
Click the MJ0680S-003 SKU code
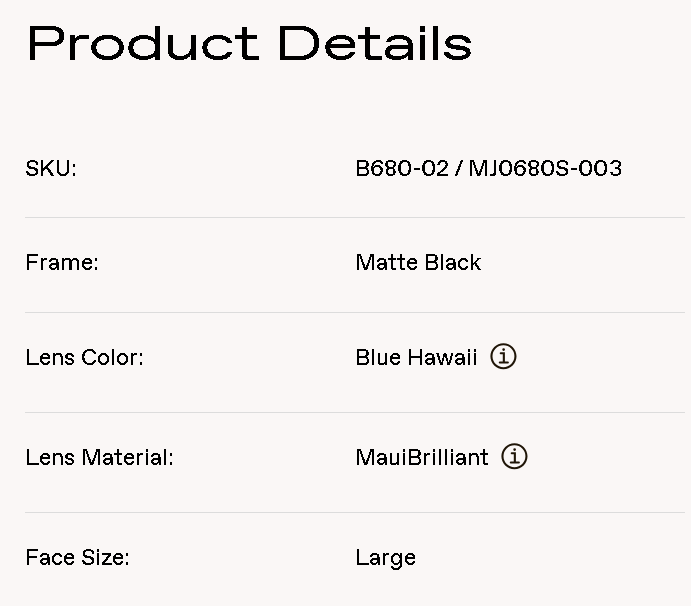coord(544,168)
